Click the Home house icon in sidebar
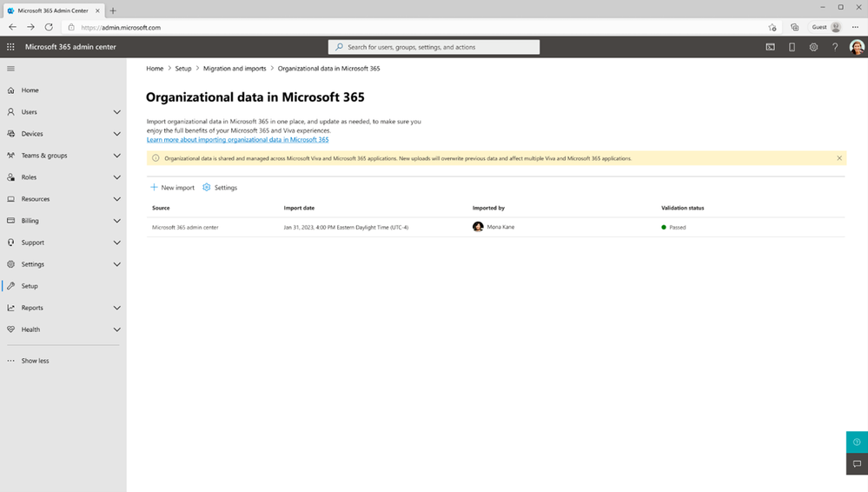This screenshot has width=868, height=492. coord(10,90)
